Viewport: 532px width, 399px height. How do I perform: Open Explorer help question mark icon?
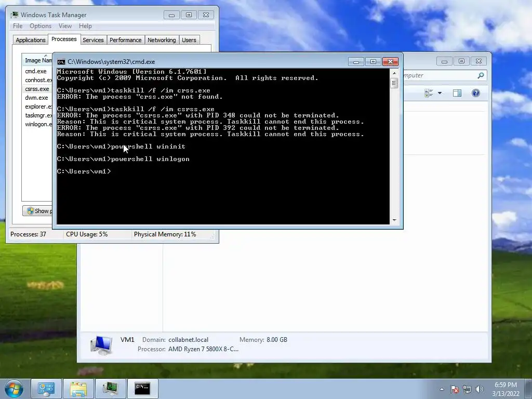(476, 93)
